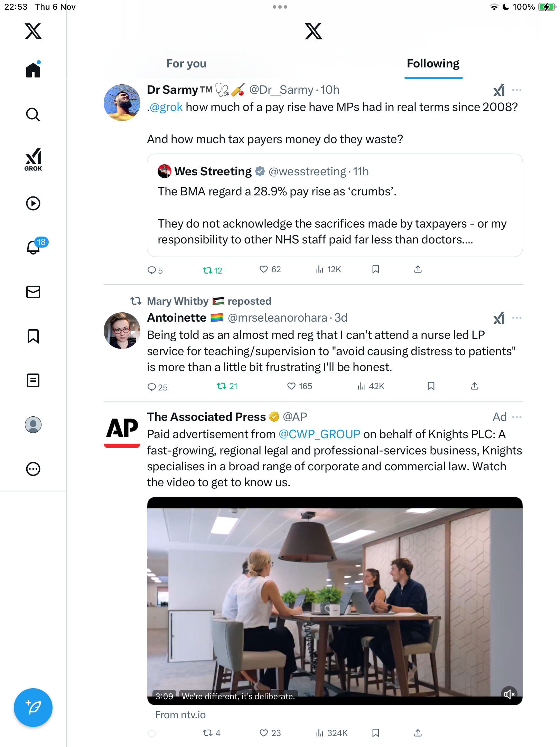Open more options on Antoinette's post
Viewport: 560px width, 747px height.
[517, 318]
